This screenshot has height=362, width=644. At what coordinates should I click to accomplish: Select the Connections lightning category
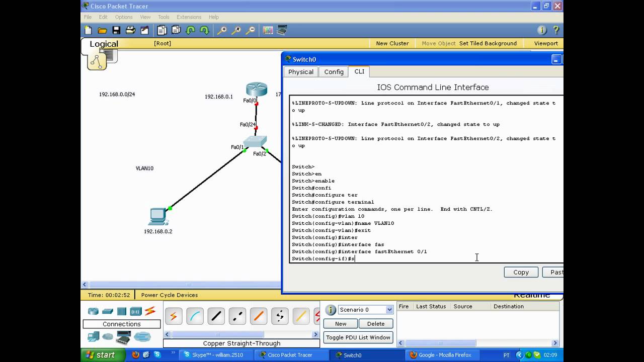click(x=150, y=311)
